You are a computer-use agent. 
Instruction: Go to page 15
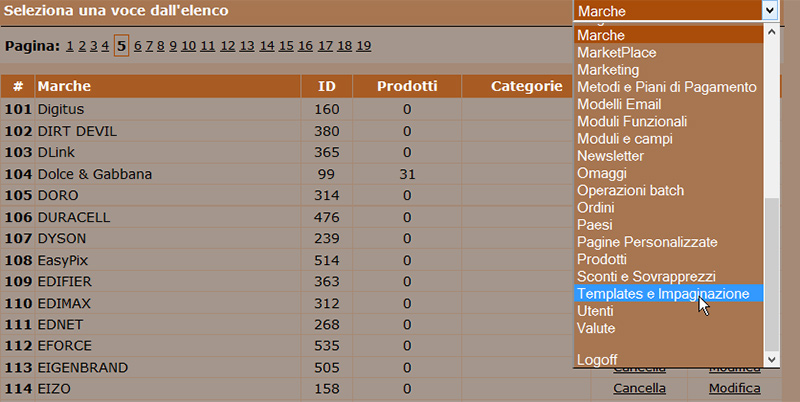286,46
